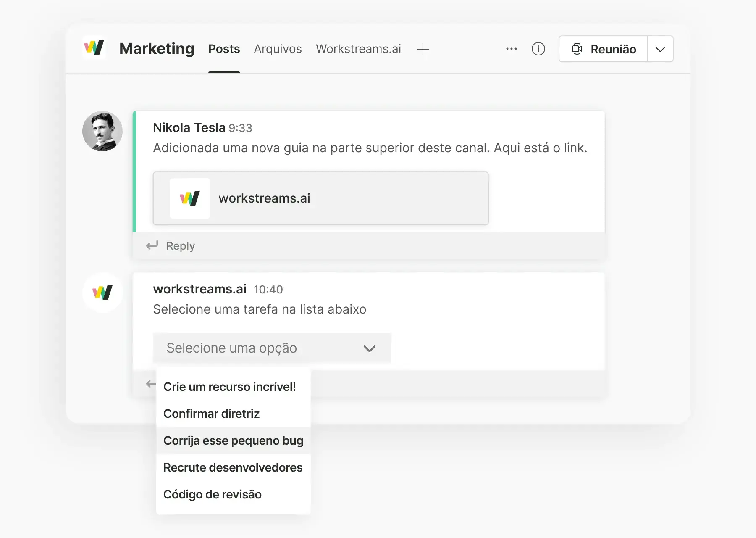The image size is (756, 538).
Task: Select the Posts tab
Action: click(x=224, y=49)
